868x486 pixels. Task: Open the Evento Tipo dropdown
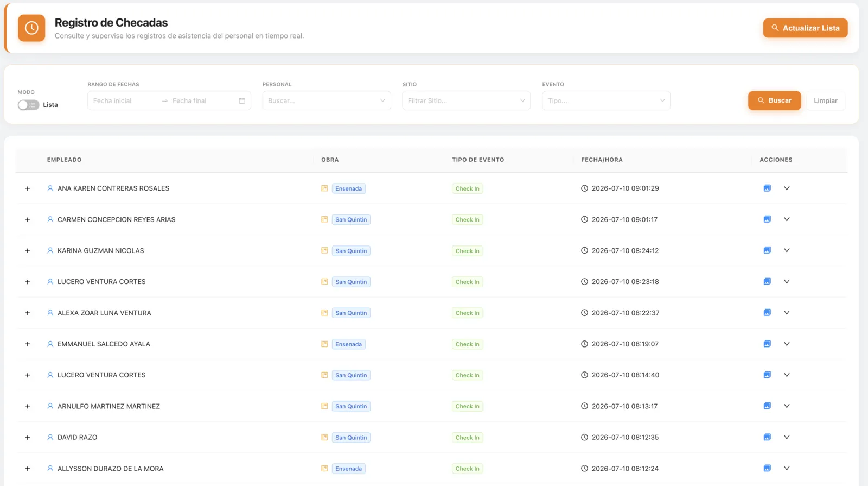pos(607,100)
